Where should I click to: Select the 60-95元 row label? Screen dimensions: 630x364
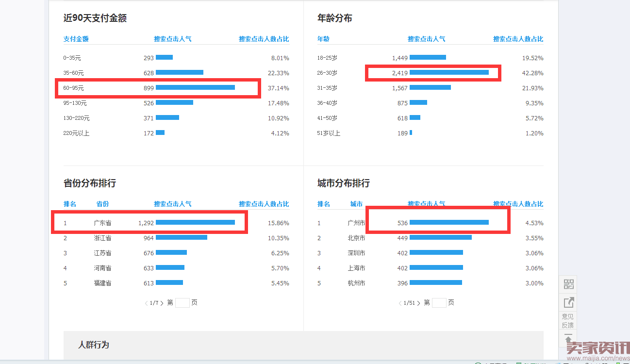pyautogui.click(x=74, y=88)
